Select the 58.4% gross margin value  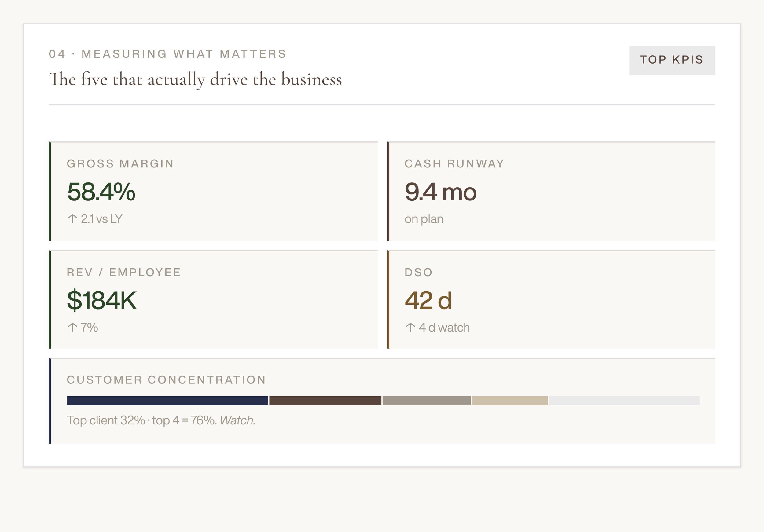[x=101, y=192]
